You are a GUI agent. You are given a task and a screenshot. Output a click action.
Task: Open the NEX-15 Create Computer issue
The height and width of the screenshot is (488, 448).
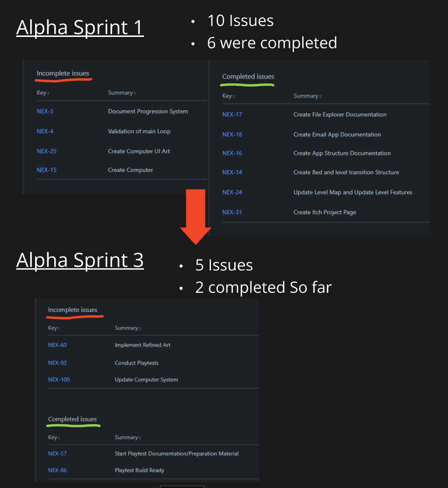pos(46,170)
